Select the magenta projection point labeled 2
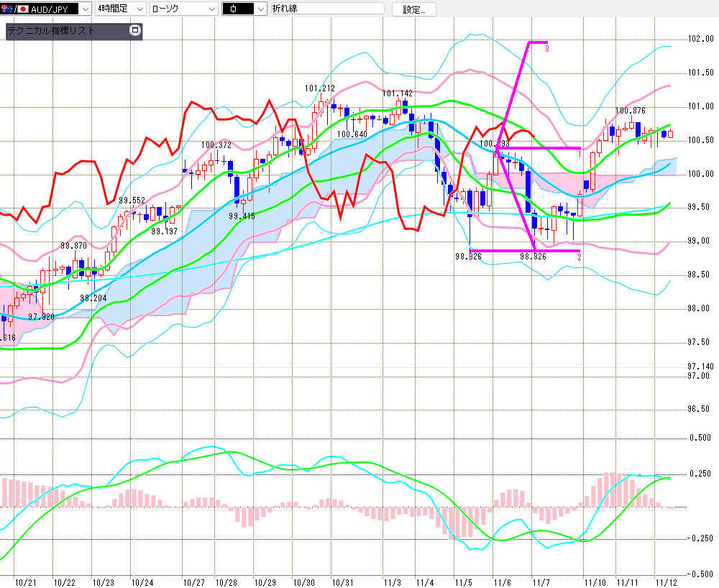This screenshot has height=588, width=719. coord(579,256)
